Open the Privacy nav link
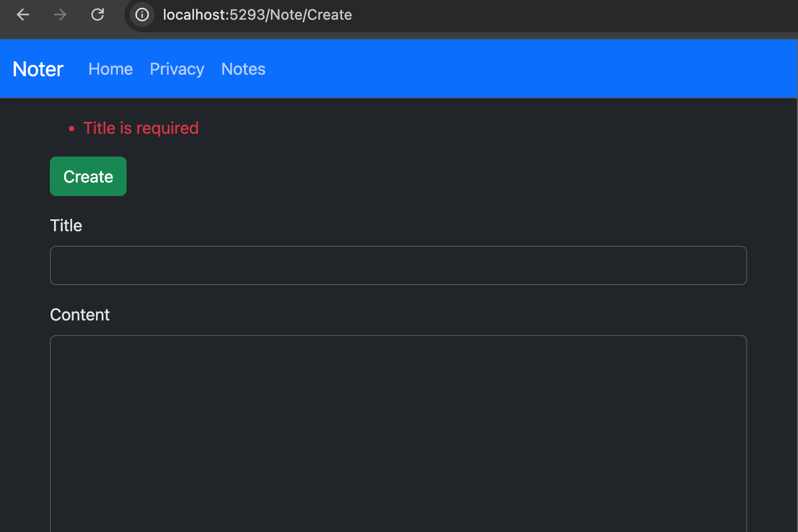 click(x=177, y=69)
